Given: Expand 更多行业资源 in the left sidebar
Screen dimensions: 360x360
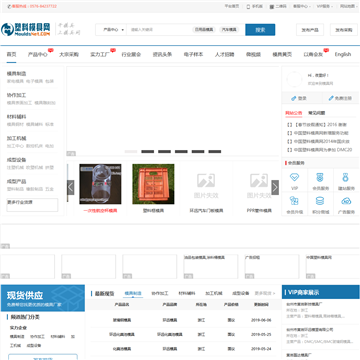Looking at the screenshot, I should 32,205.
